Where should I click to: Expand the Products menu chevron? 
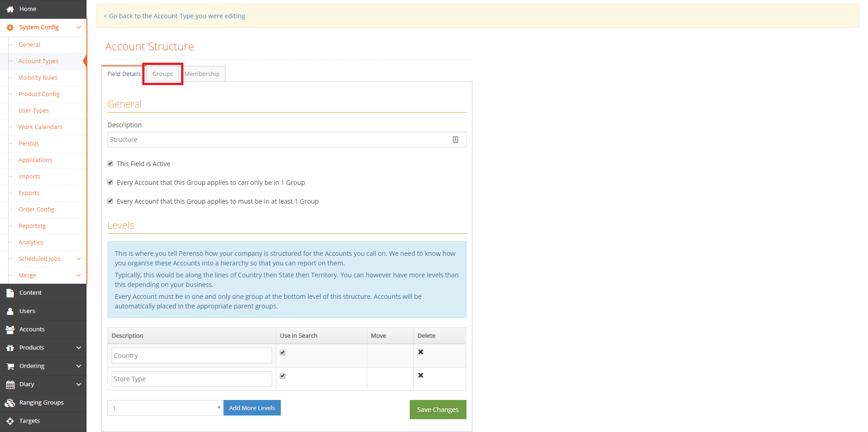[x=79, y=348]
